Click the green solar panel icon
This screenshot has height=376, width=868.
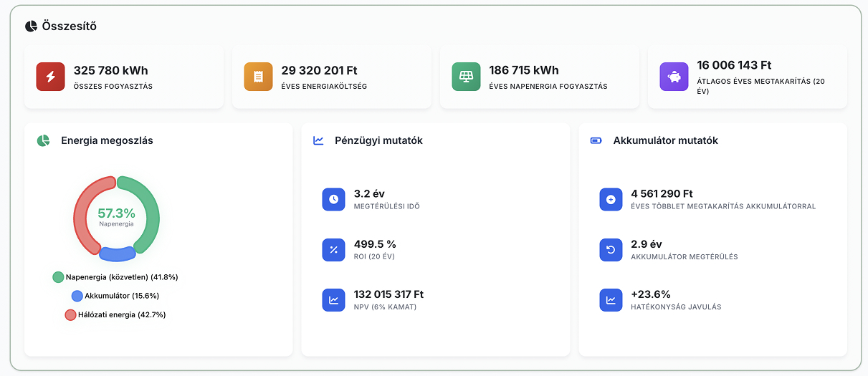tap(466, 77)
